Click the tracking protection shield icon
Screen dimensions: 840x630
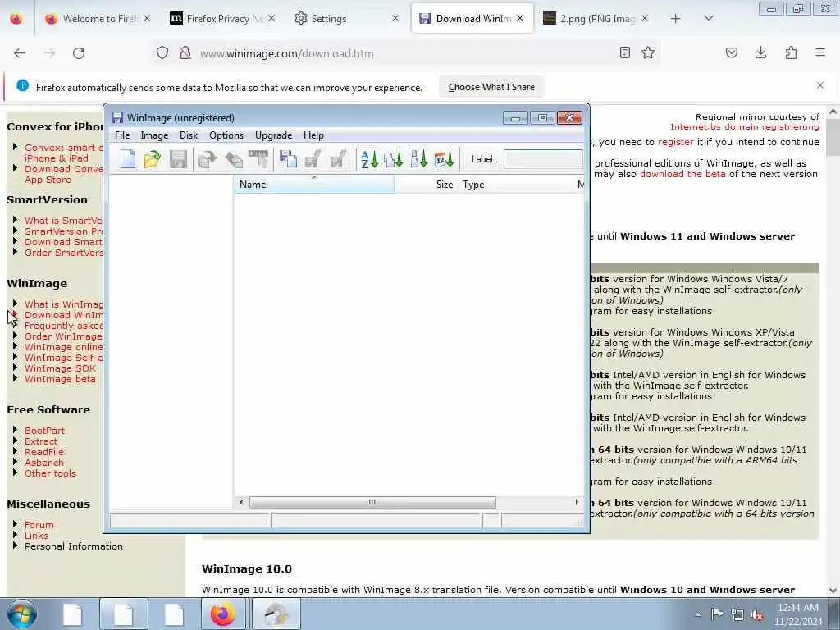[162, 53]
